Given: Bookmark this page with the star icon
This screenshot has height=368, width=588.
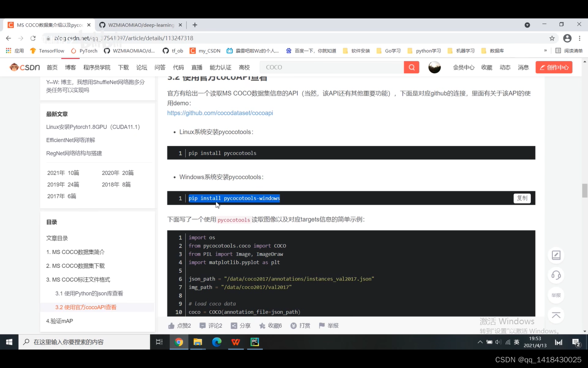Looking at the screenshot, I should pyautogui.click(x=552, y=38).
